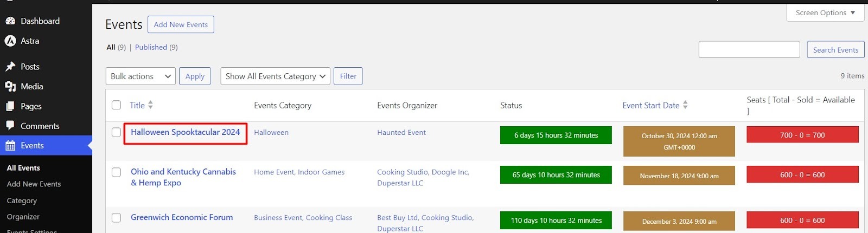Open the Halloween Spooktacular 2024 event link
This screenshot has width=868, height=233.
(x=185, y=132)
